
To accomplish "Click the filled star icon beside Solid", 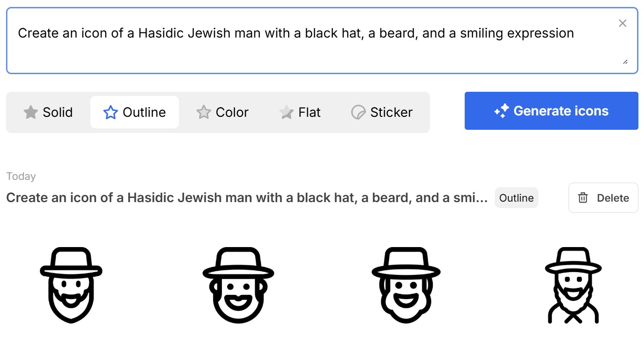I will pyautogui.click(x=31, y=112).
